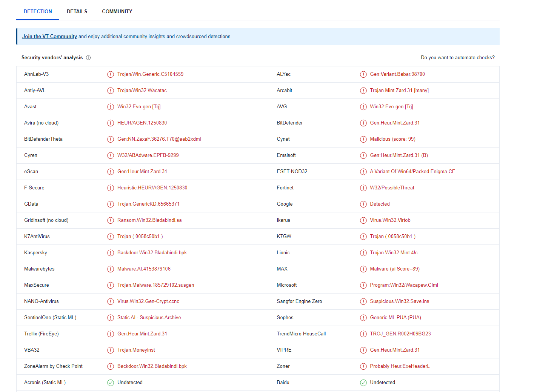Select Trojan.Malware.185729102.susgen text
537x392 pixels.
pos(155,285)
